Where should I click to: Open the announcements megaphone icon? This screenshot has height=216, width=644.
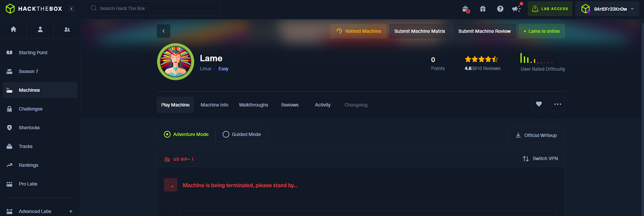click(x=517, y=9)
